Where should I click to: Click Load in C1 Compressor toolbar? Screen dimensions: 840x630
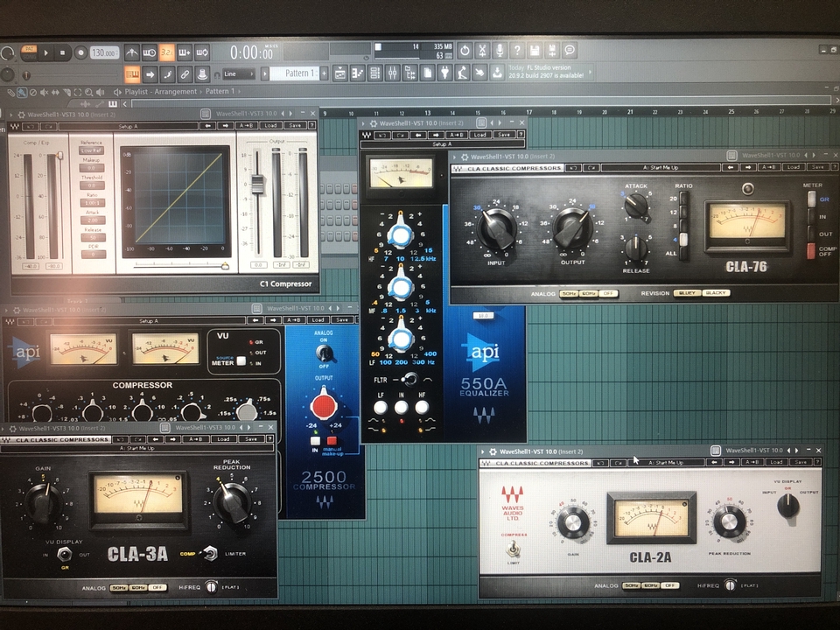[x=270, y=126]
